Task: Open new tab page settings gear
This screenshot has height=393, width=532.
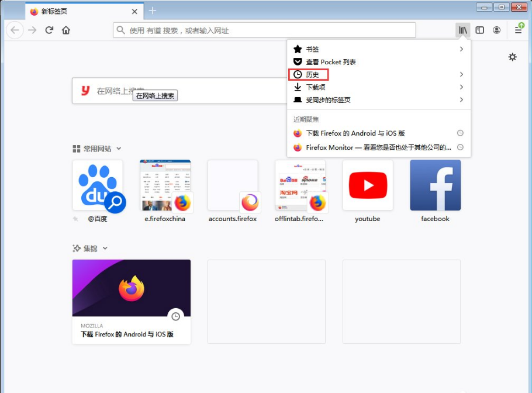Action: pyautogui.click(x=513, y=57)
